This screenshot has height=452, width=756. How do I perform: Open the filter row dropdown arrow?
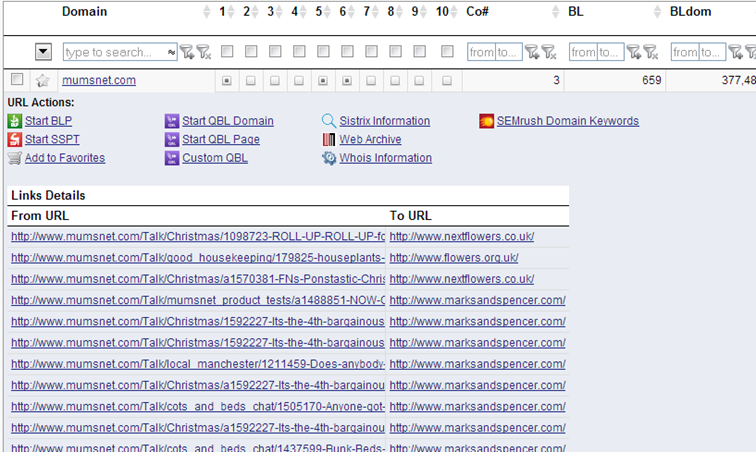43,52
